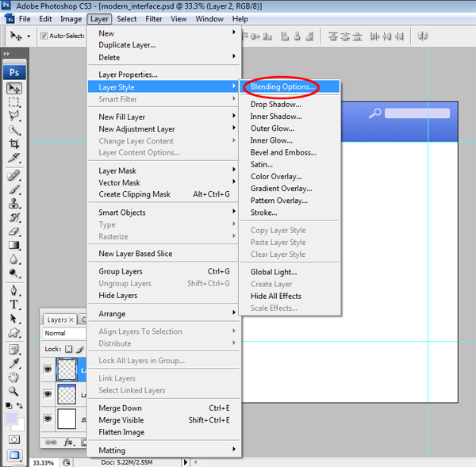476x467 pixels.
Task: Click the zoom percentage field 33.33%
Action: point(43,463)
